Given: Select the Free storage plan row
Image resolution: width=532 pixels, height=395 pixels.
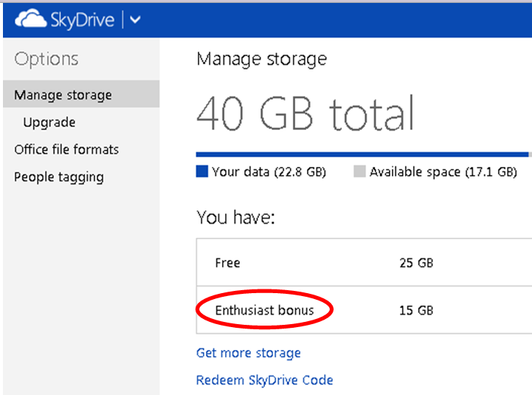Looking at the screenshot, I should [x=227, y=263].
